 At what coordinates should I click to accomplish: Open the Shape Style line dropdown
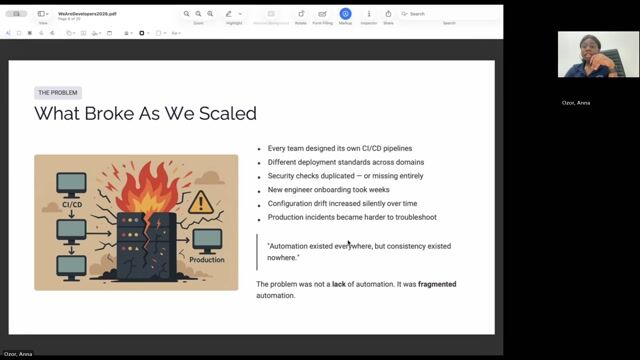[x=128, y=33]
